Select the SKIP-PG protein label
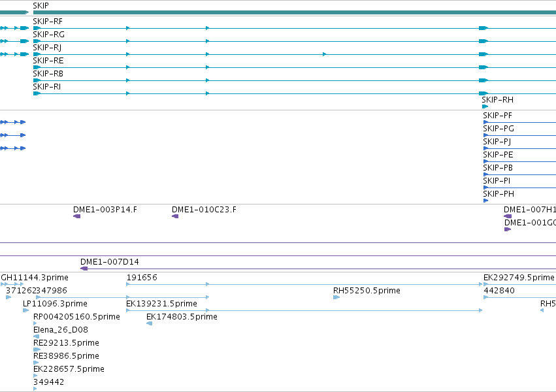The image size is (556, 392). point(499,129)
